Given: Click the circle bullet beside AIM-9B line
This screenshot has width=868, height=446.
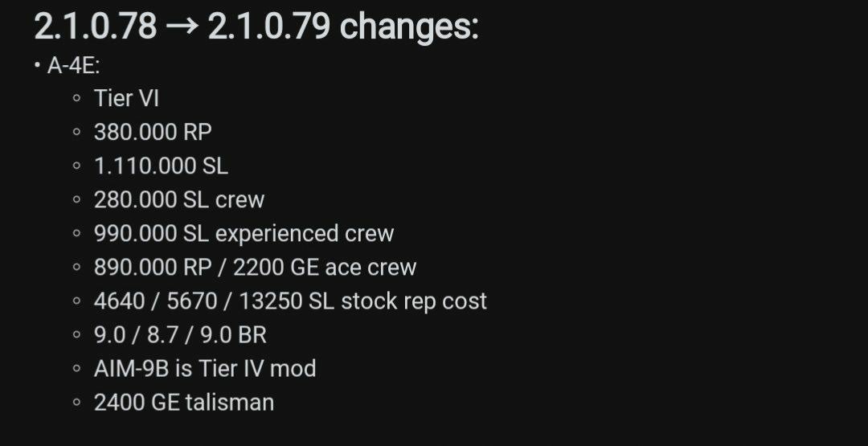Looking at the screenshot, I should coord(77,369).
